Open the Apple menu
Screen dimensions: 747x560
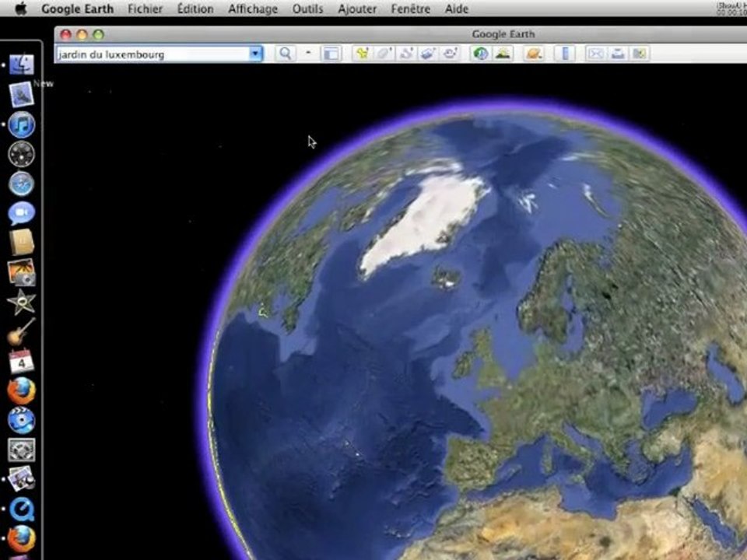(x=20, y=9)
